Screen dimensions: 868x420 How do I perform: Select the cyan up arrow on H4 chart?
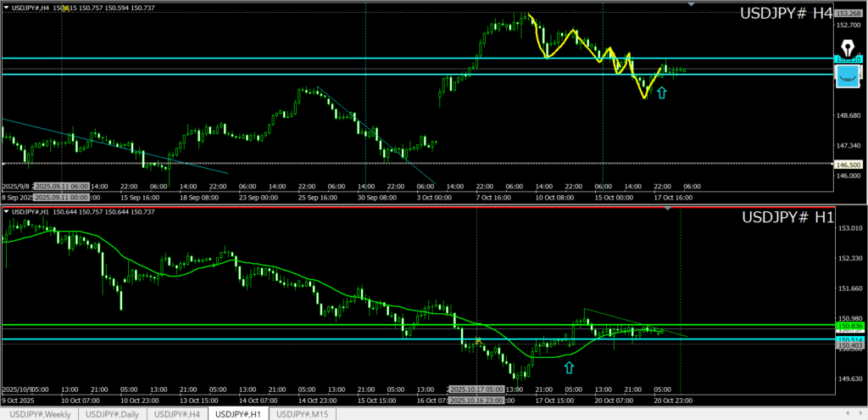661,92
